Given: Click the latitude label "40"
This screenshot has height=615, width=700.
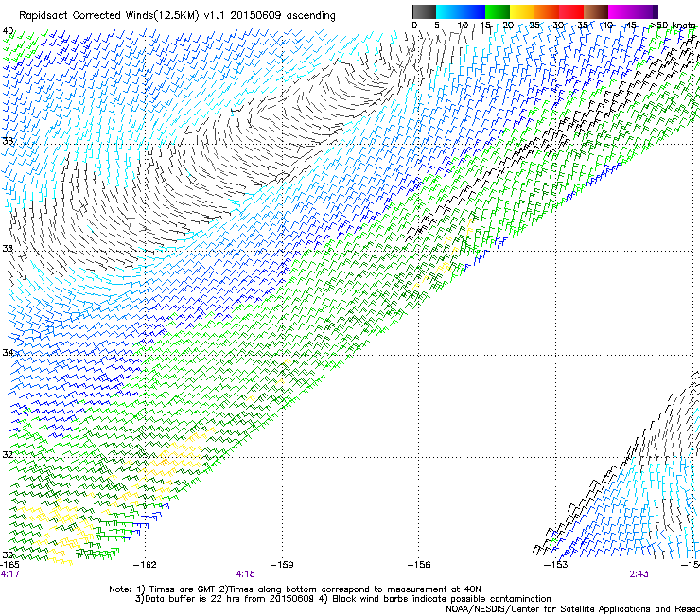Looking at the screenshot, I should 8,31.
